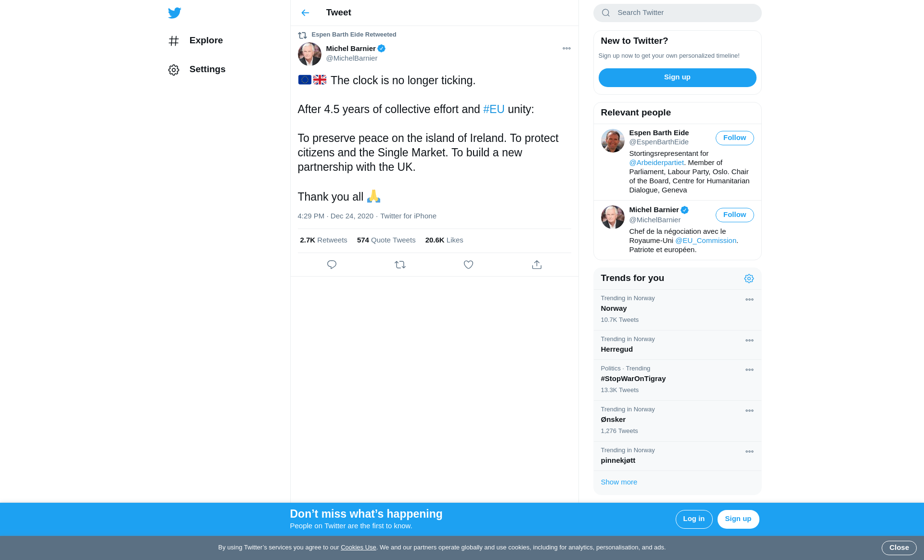Viewport: 924px width, 560px height.
Task: Click Sign up on bottom banner
Action: (738, 519)
